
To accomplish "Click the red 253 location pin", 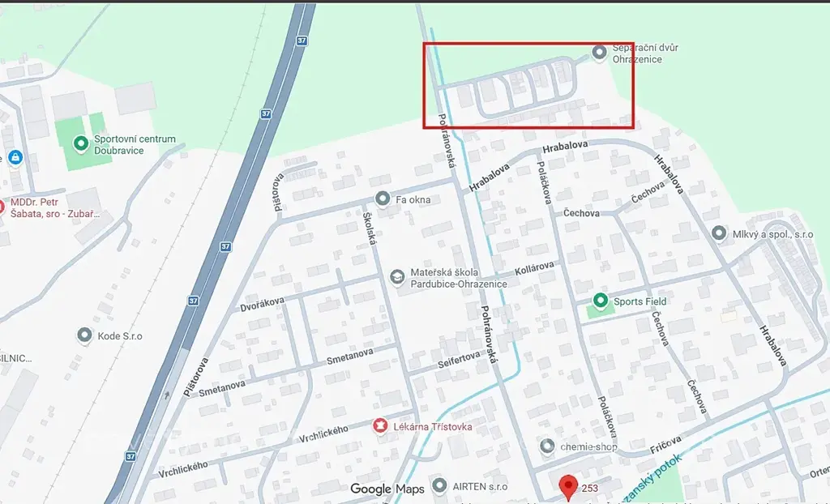I will tap(568, 488).
